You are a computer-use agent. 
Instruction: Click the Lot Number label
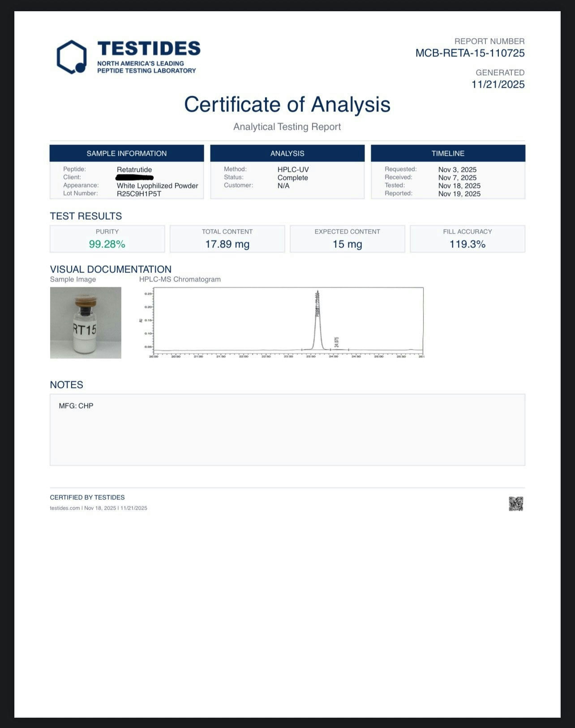click(80, 193)
